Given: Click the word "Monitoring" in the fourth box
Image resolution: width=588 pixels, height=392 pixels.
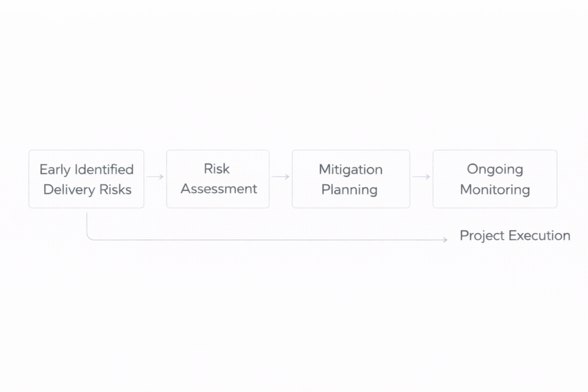Looking at the screenshot, I should [494, 189].
